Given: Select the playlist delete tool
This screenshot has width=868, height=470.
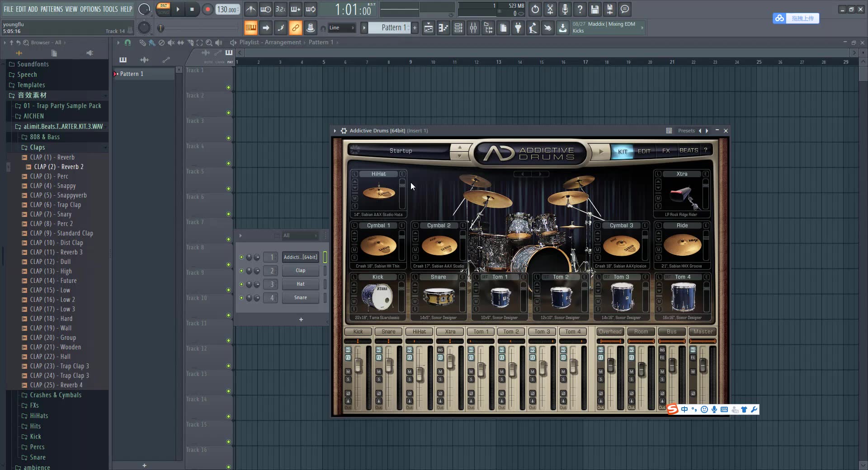Looking at the screenshot, I should (161, 42).
